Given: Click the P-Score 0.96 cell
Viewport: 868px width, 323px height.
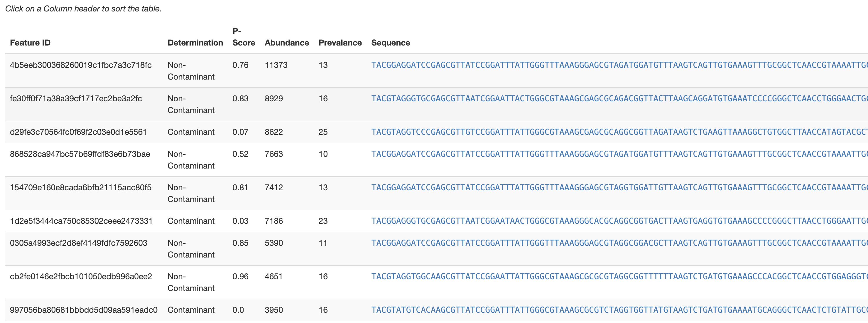Looking at the screenshot, I should [240, 277].
